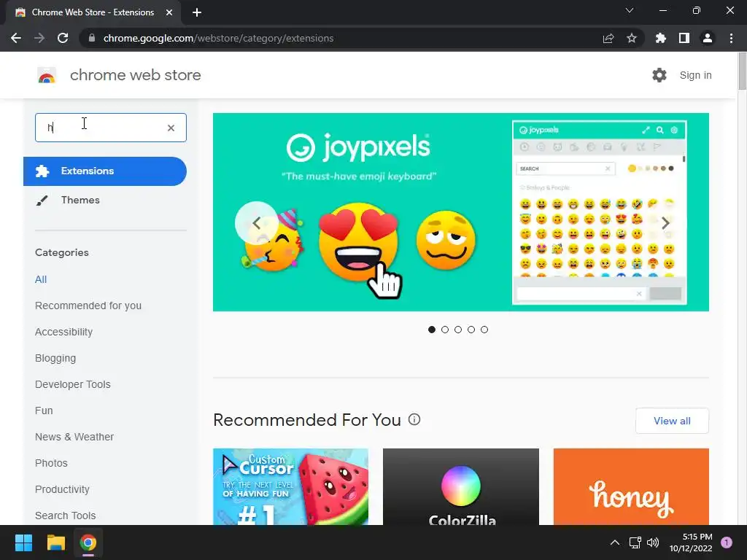Bookmark this tab with the star icon

(632, 38)
